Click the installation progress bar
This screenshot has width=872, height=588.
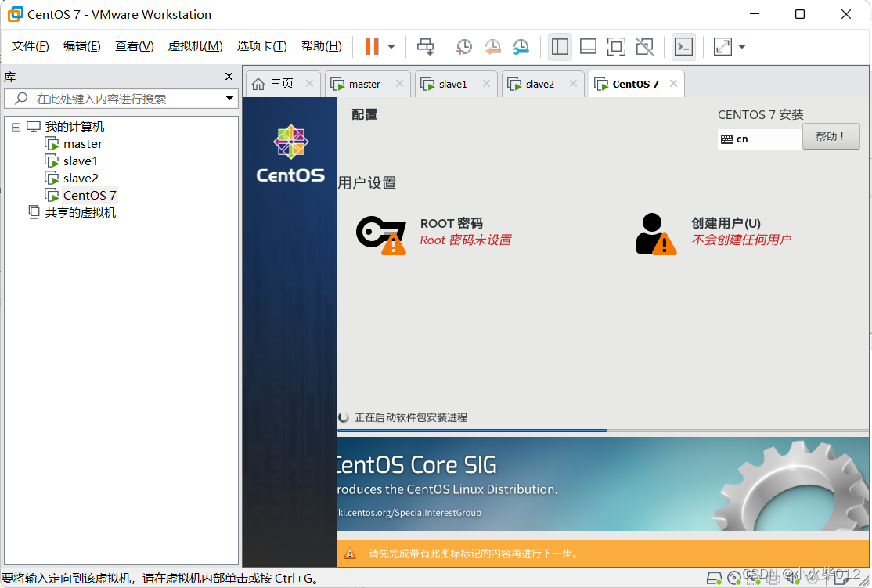click(603, 430)
